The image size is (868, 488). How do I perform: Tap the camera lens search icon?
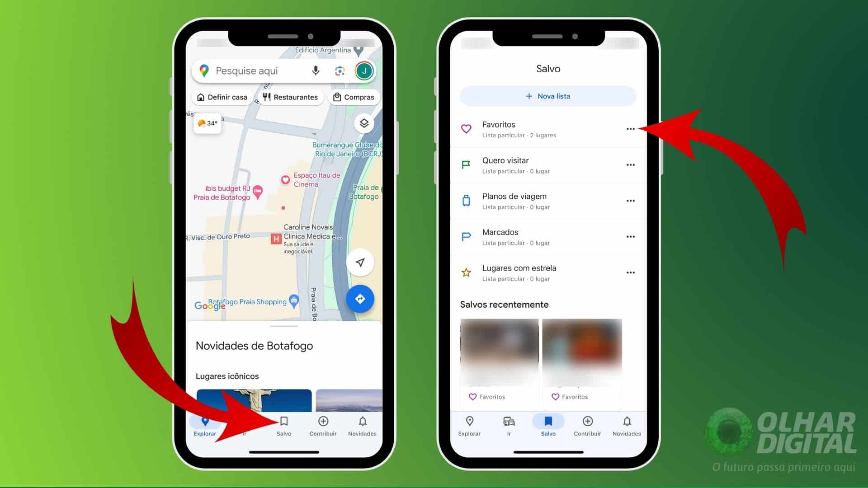[338, 71]
